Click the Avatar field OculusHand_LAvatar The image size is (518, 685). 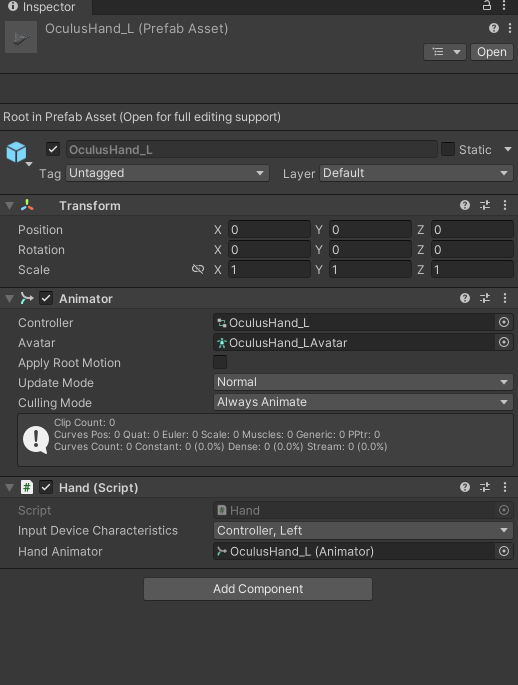[354, 342]
